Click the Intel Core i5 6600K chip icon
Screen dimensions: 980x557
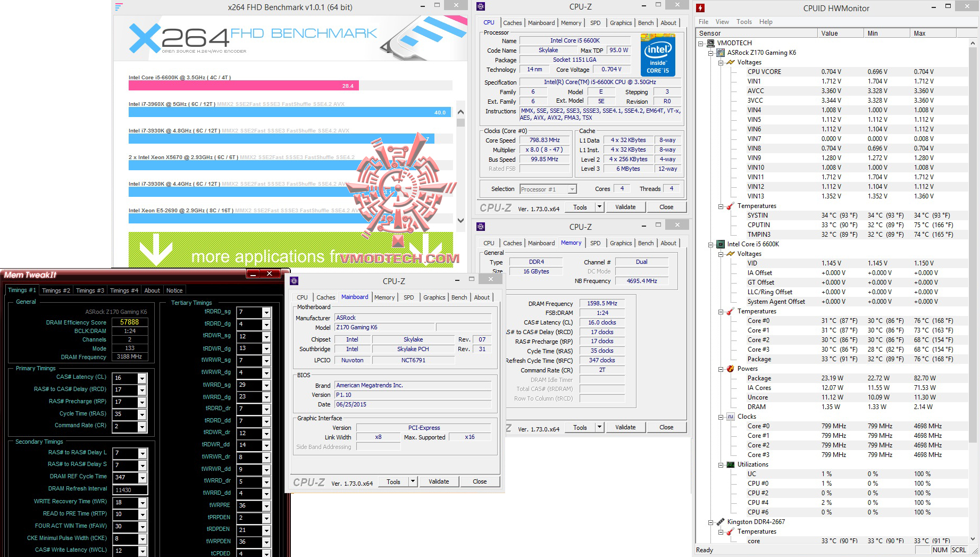click(x=721, y=244)
